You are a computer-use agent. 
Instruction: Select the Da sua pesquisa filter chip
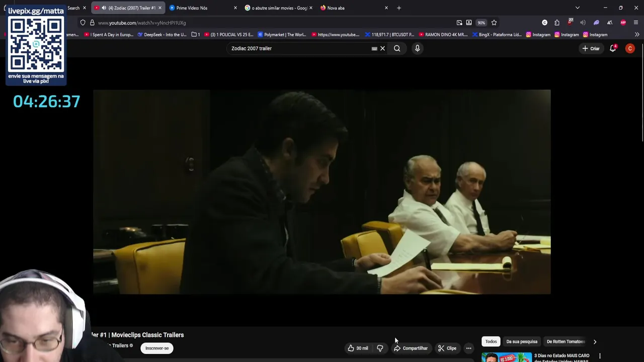522,341
